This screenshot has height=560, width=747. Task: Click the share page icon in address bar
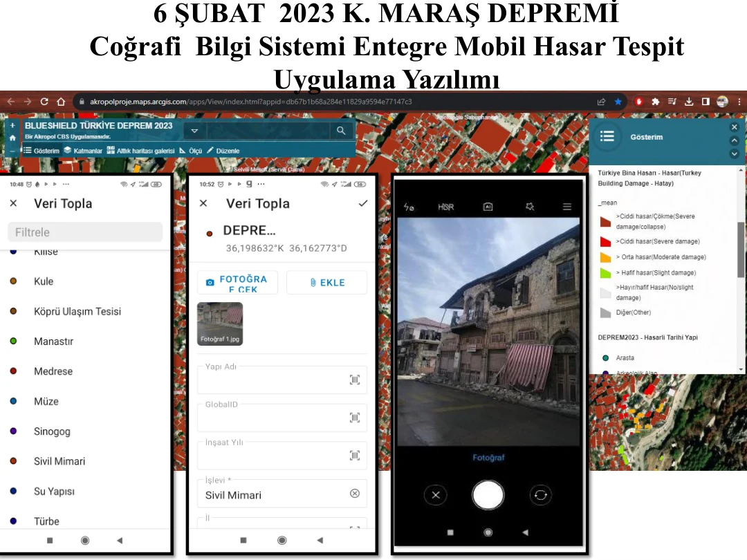tap(601, 102)
